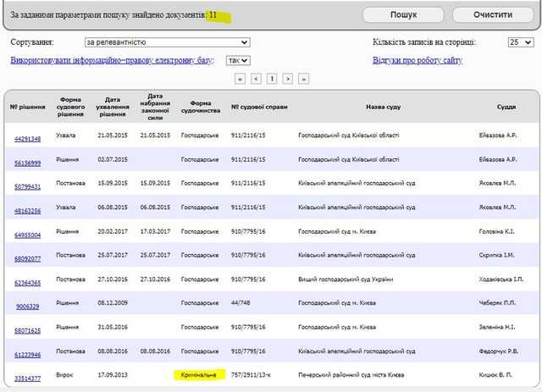Click 'Назва суду' column header

(x=384, y=107)
